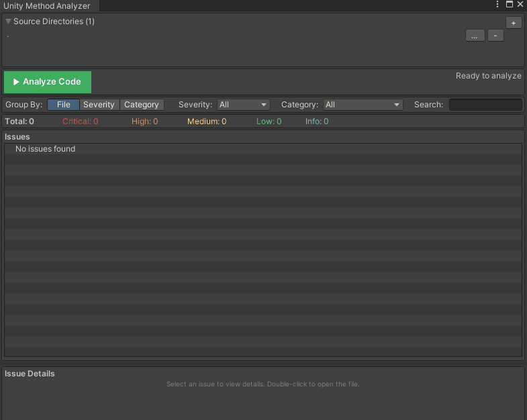Select the Unity Method Analyzer tab
Screen dimensions: 527x420
47,6
